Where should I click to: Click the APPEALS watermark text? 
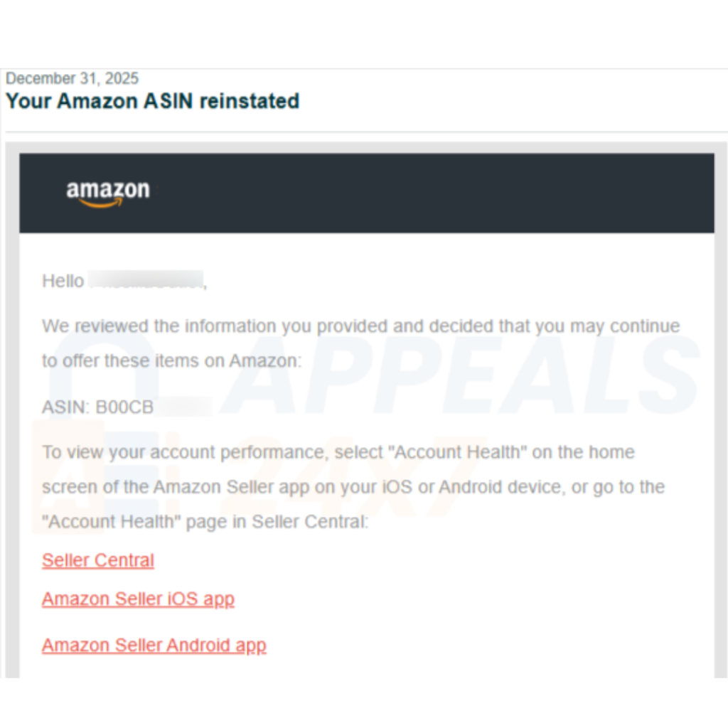[455, 377]
